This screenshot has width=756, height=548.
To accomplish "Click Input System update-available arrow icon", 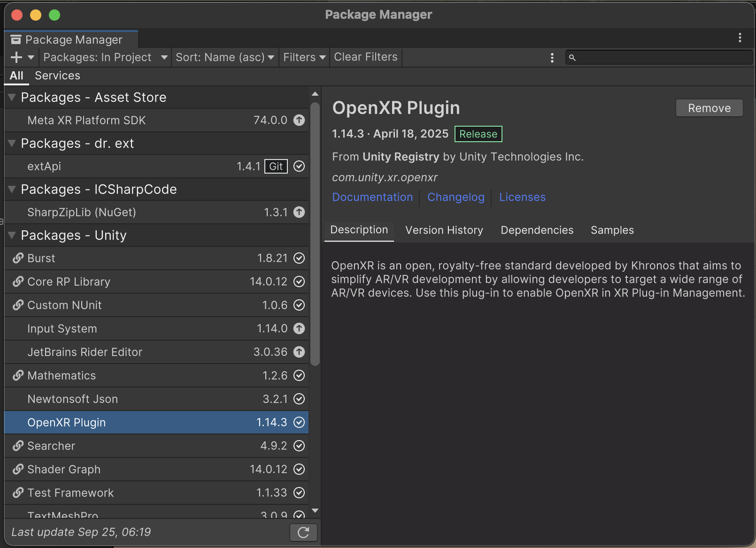I will point(299,329).
